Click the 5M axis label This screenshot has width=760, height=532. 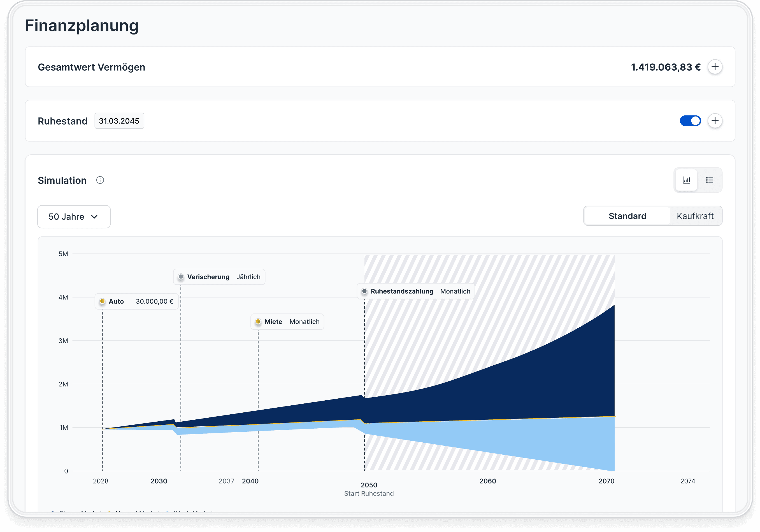click(x=63, y=254)
